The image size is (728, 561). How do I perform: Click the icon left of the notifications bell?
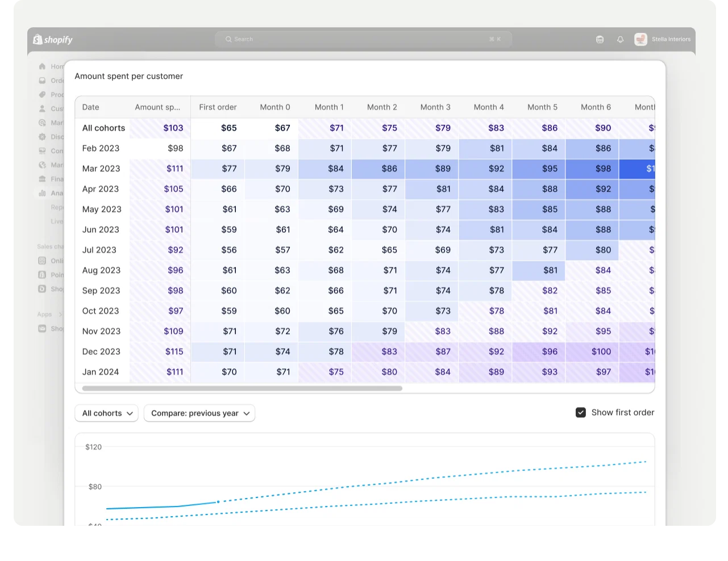[x=600, y=39]
